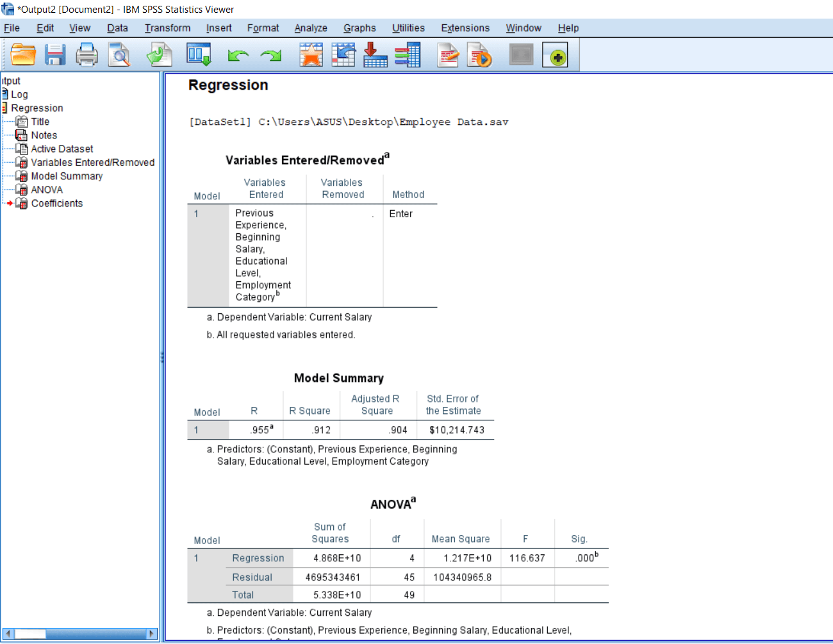Click the Sig. value .000
This screenshot has width=833, height=644.
(x=586, y=557)
